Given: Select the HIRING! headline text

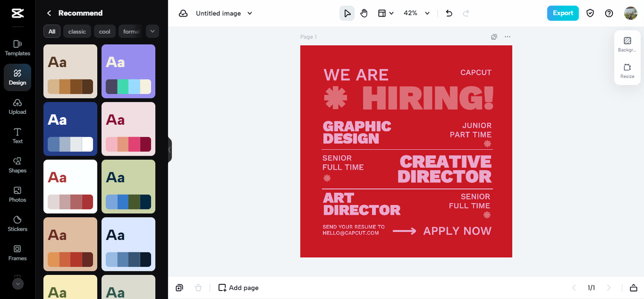Looking at the screenshot, I should (428, 98).
